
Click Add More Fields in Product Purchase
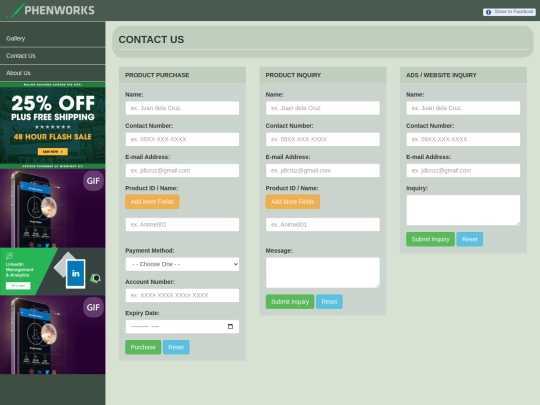coord(152,202)
